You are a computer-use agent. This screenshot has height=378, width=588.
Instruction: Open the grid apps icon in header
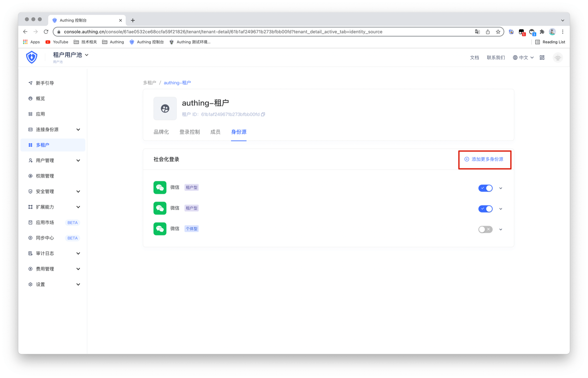(x=542, y=58)
